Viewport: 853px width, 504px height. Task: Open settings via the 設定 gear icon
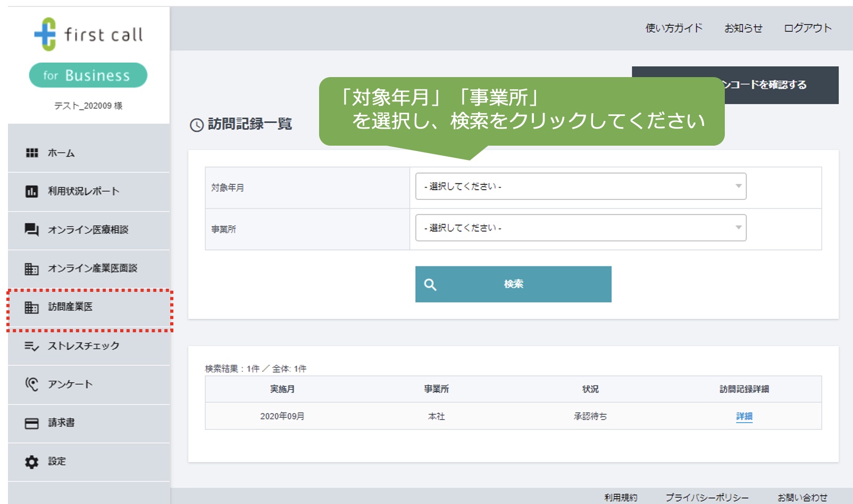pos(32,461)
